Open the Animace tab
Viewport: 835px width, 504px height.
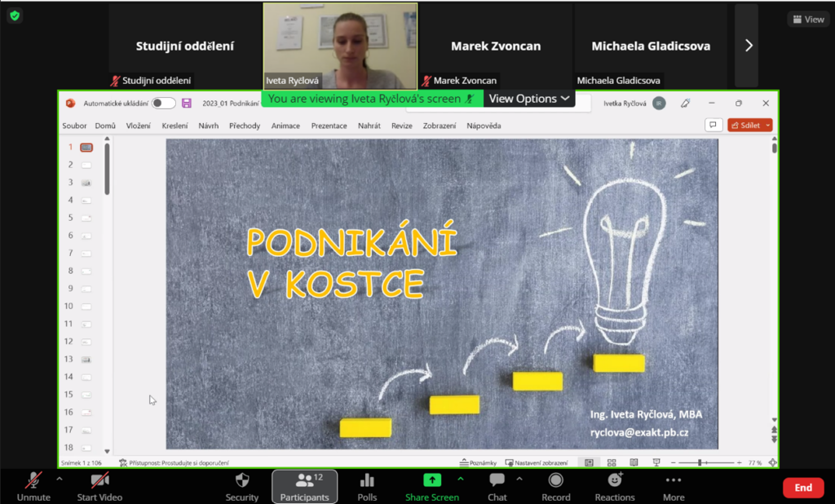coord(285,126)
